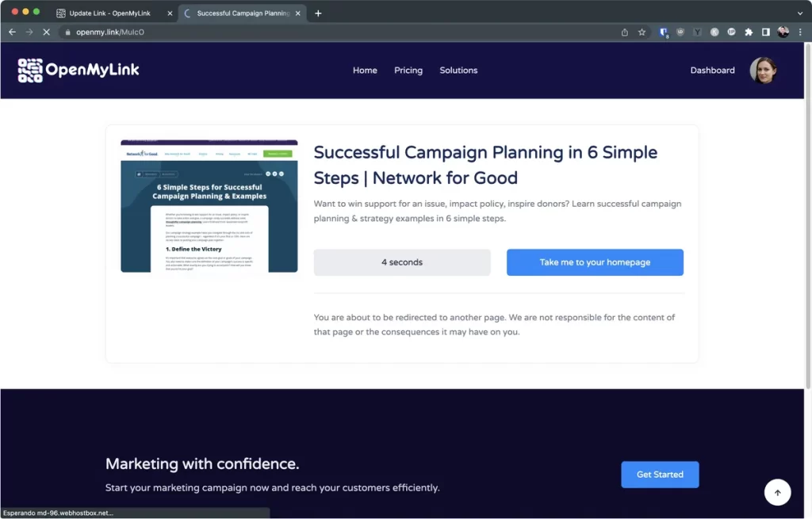
Task: Stop loading the page
Action: point(46,32)
